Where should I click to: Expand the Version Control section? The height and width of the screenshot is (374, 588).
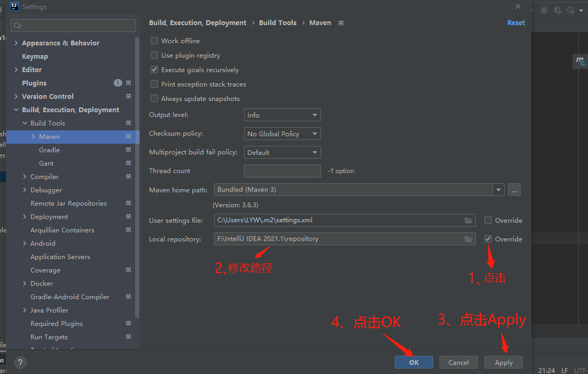point(15,96)
